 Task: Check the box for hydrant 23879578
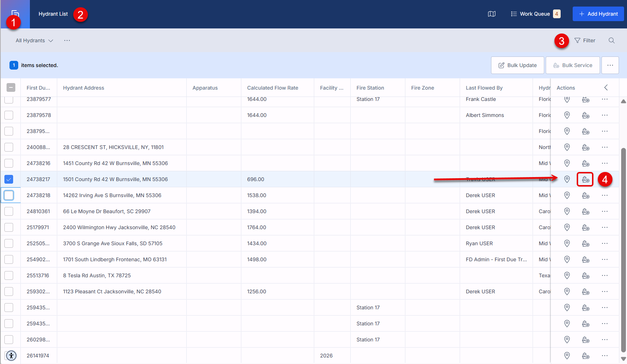point(9,115)
